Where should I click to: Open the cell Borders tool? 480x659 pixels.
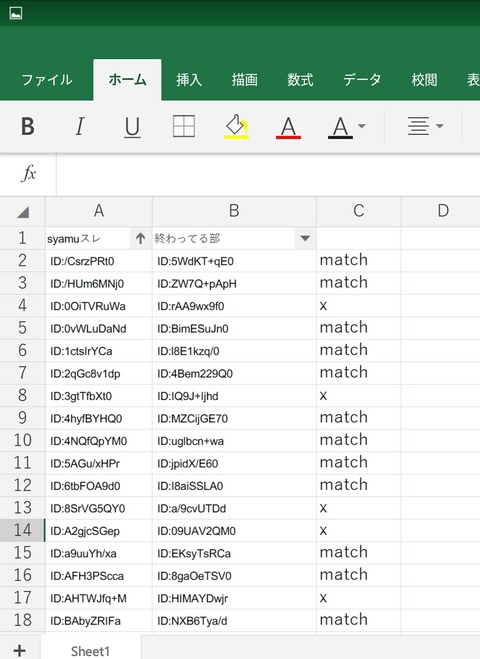(x=184, y=126)
